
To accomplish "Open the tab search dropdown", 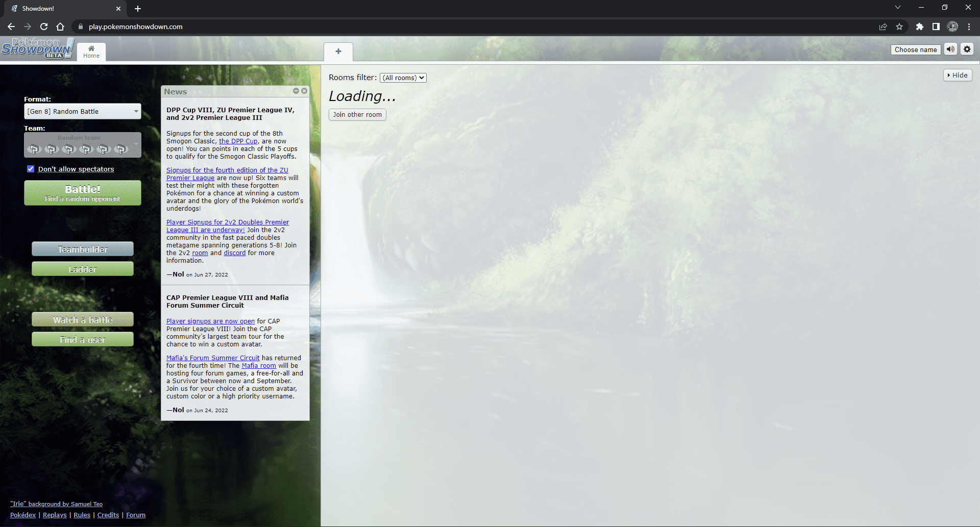I will [x=898, y=8].
